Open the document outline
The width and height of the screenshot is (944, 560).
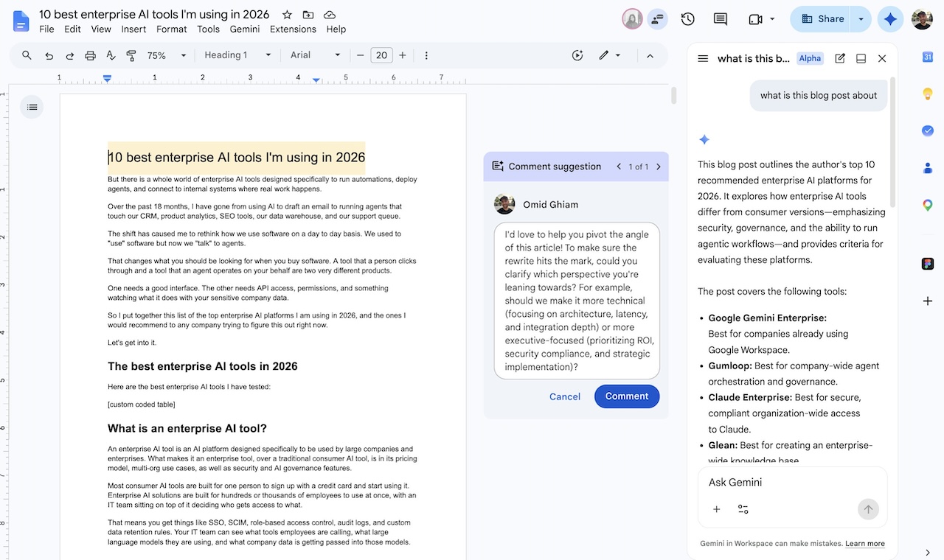pyautogui.click(x=32, y=107)
